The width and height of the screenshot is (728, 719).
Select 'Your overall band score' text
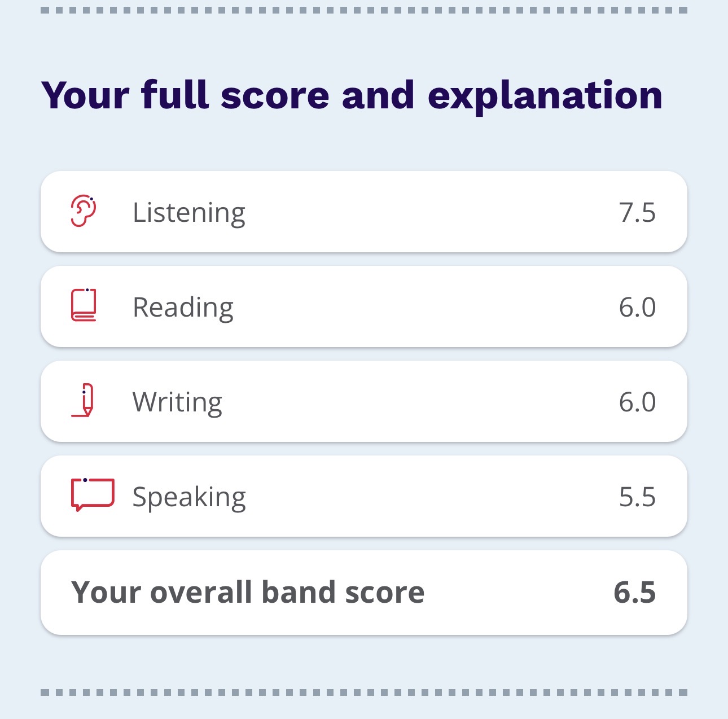click(248, 593)
